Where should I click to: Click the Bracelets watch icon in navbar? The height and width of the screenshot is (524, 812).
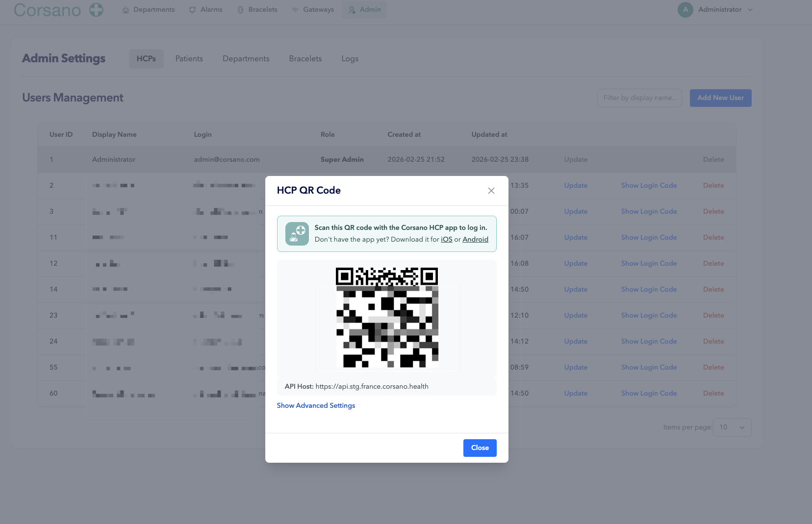coord(240,10)
